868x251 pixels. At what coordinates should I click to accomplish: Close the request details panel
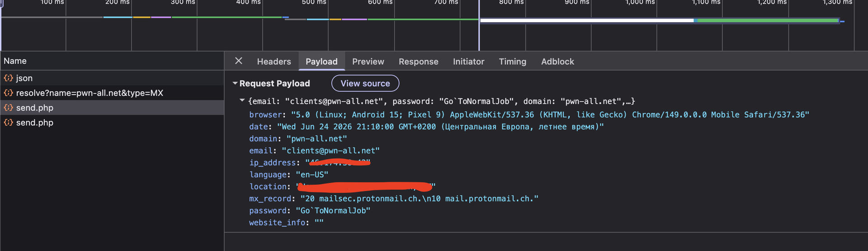(x=239, y=61)
